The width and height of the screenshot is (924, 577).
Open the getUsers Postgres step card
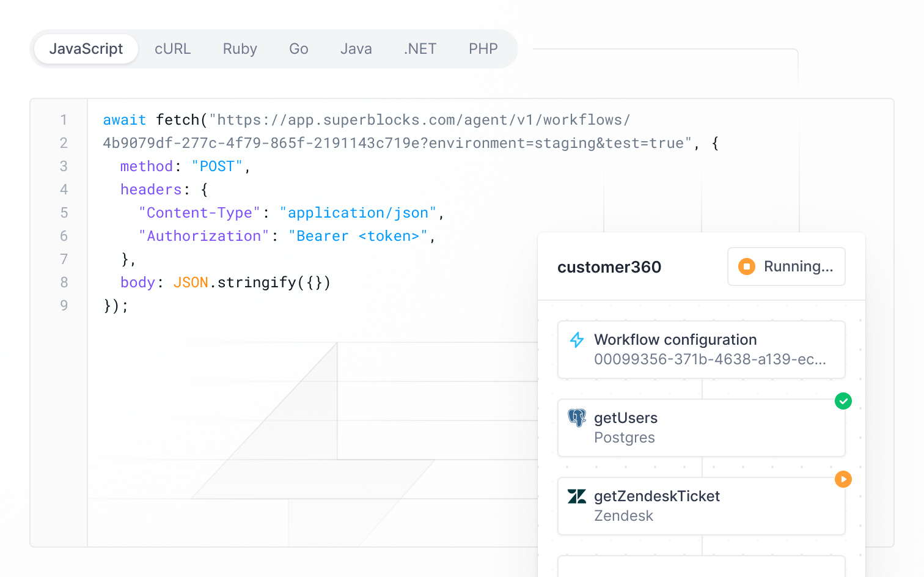pyautogui.click(x=701, y=428)
